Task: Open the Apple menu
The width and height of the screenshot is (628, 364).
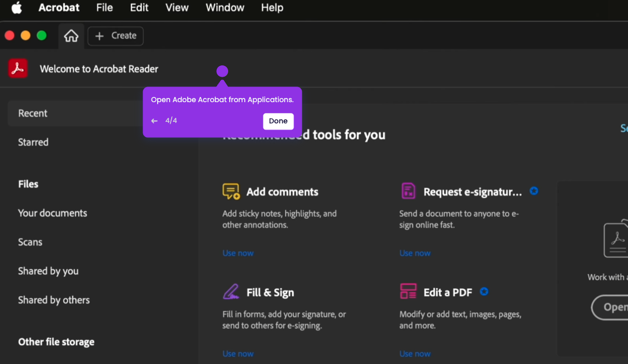Action: coord(17,8)
